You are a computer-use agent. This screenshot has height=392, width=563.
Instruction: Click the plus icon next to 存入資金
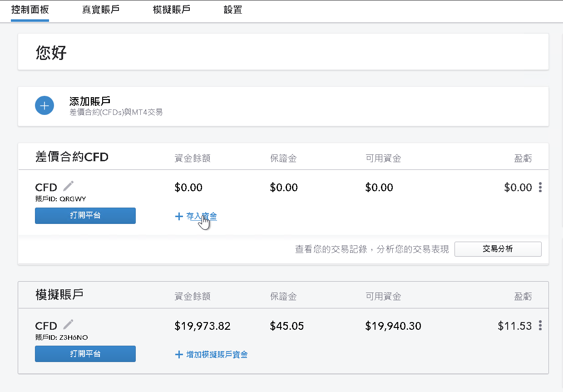click(179, 217)
